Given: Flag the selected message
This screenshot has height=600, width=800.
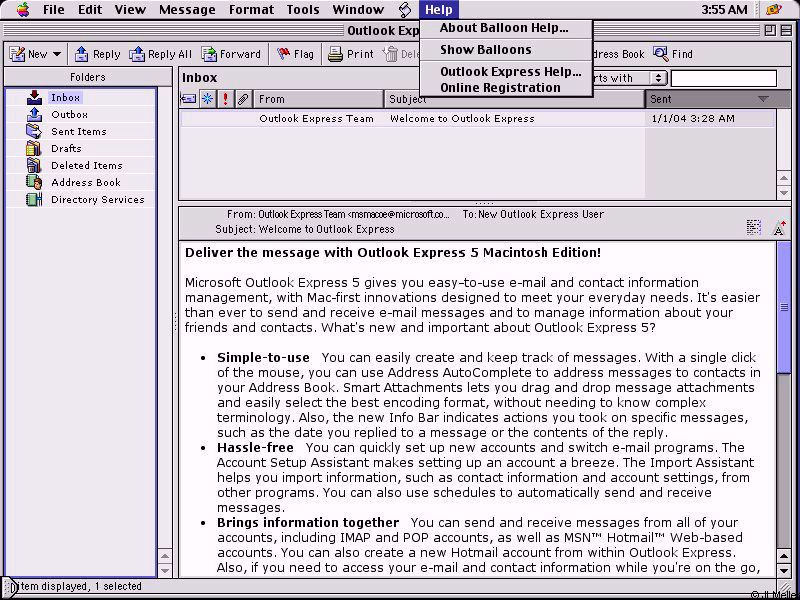Looking at the screenshot, I should pyautogui.click(x=295, y=54).
